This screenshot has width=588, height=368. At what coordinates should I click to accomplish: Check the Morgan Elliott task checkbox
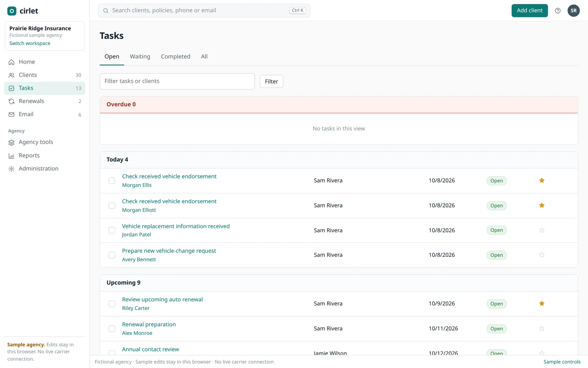click(112, 206)
